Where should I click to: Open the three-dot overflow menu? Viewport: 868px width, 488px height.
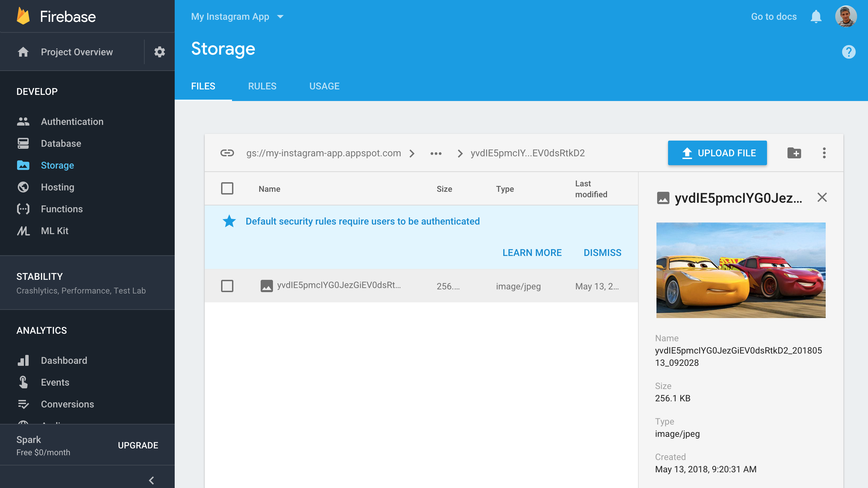click(824, 153)
